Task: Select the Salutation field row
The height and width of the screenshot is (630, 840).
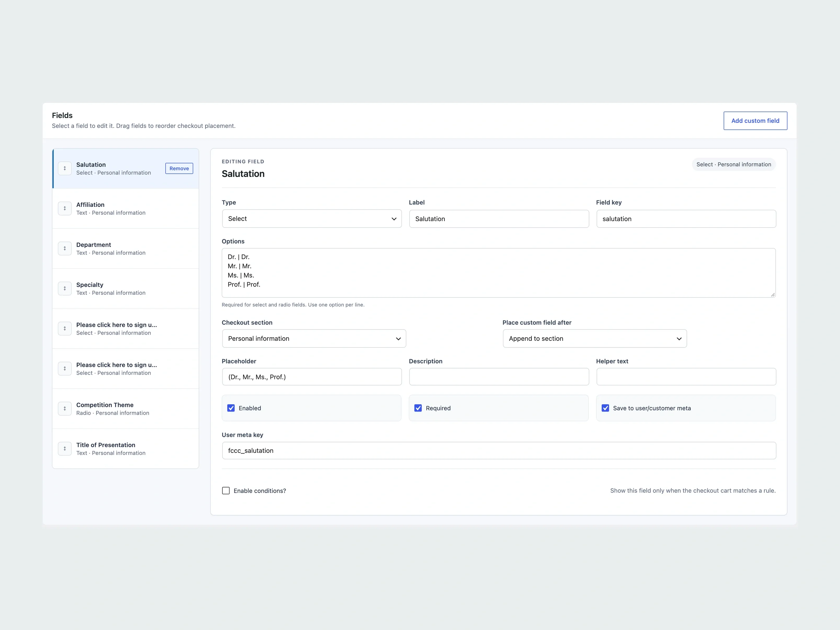Action: click(126, 168)
